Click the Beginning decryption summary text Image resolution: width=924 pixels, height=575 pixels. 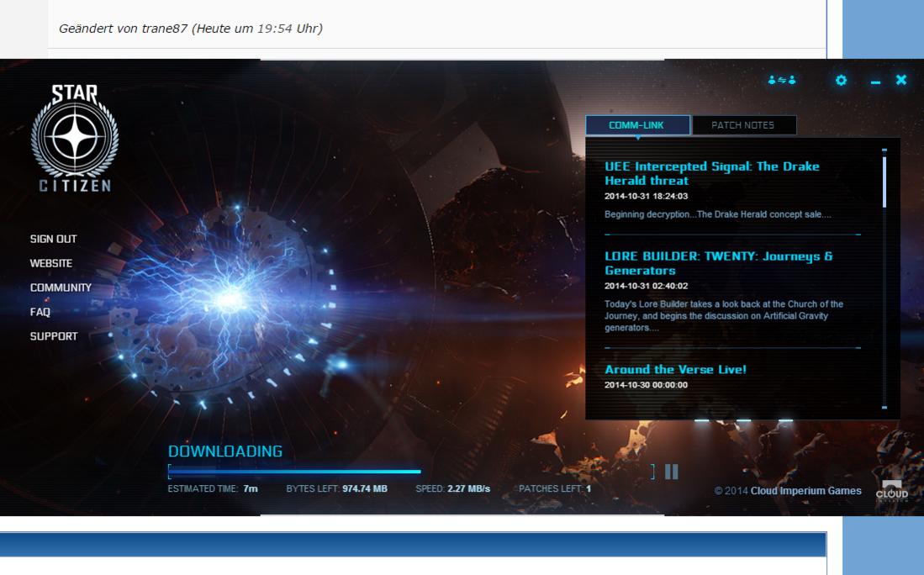tap(718, 214)
